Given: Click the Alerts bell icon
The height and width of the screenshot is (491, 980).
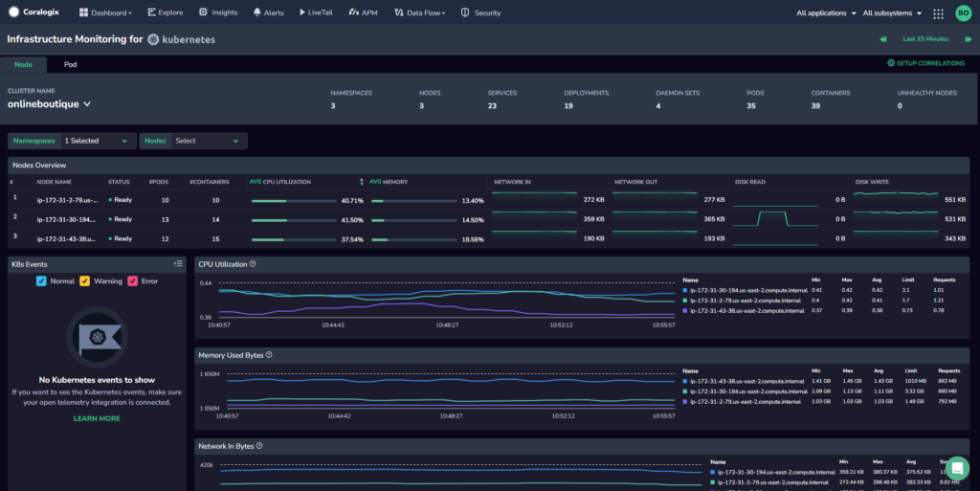Looking at the screenshot, I should pyautogui.click(x=256, y=11).
